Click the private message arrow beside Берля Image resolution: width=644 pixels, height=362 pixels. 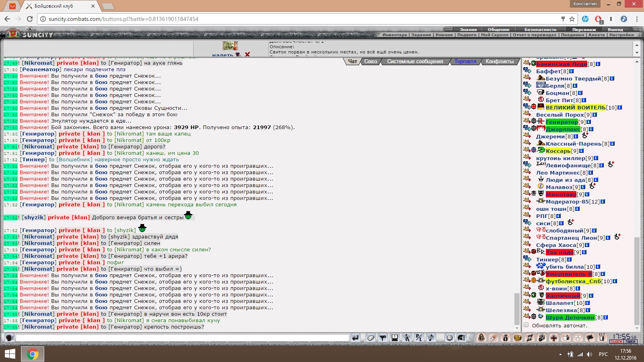[x=527, y=85]
